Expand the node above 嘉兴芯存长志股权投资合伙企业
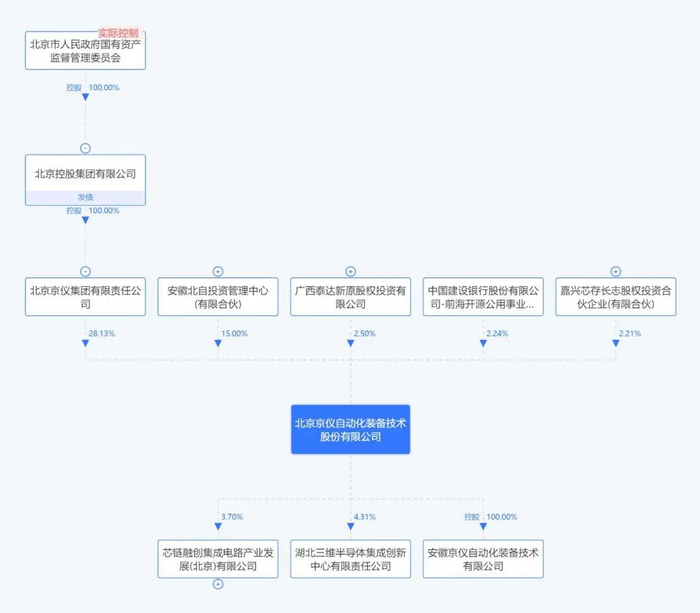This screenshot has width=700, height=613. (x=616, y=271)
